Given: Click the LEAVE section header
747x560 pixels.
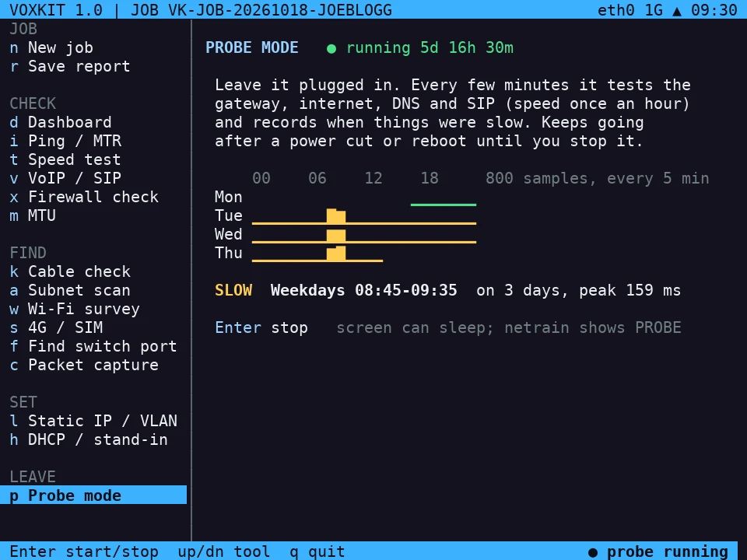Looking at the screenshot, I should pos(33,477).
